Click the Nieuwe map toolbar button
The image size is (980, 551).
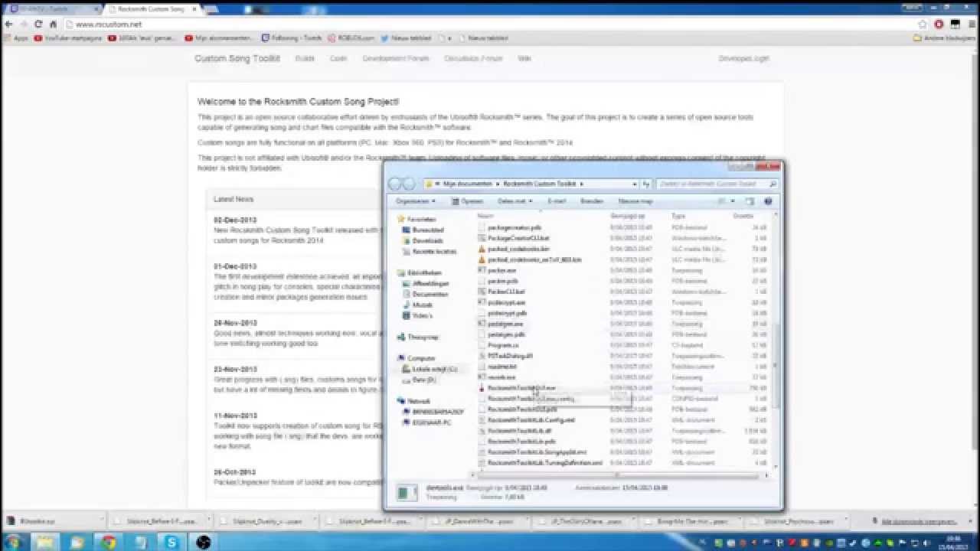click(635, 201)
